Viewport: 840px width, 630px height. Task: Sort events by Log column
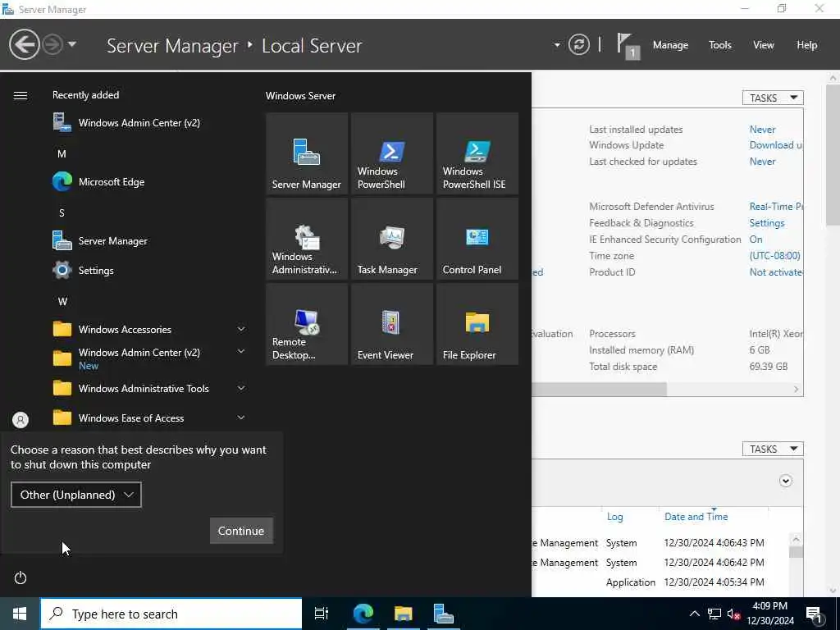(614, 517)
